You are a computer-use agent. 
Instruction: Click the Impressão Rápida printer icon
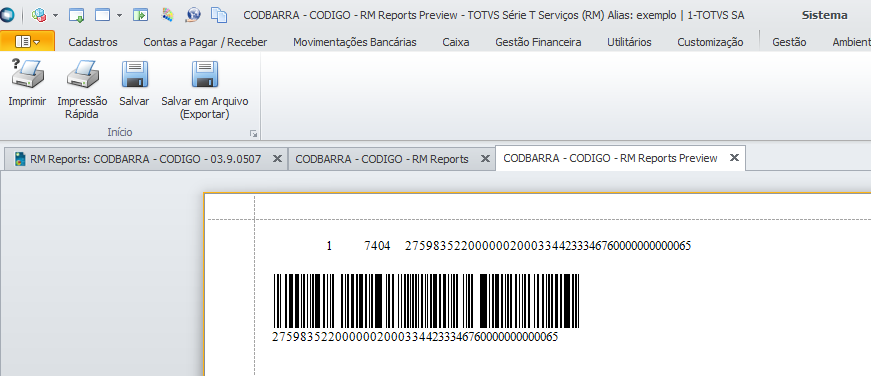click(x=82, y=74)
